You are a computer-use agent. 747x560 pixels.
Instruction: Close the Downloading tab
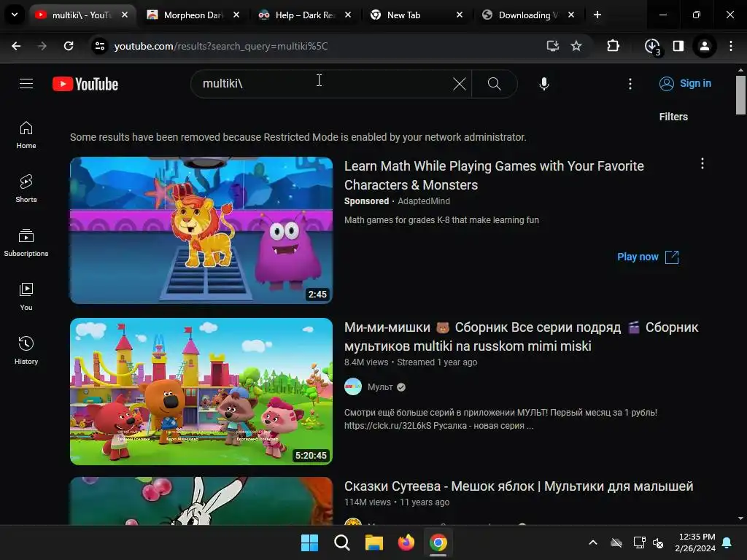click(571, 15)
